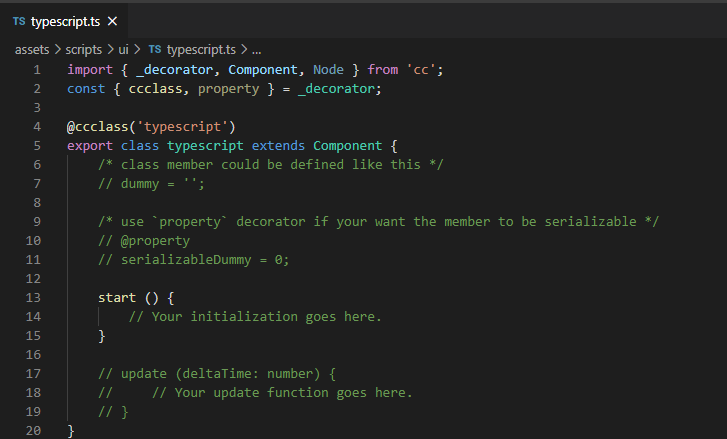Click the export keyword on line 5
Image resolution: width=727 pixels, height=439 pixels.
point(90,146)
